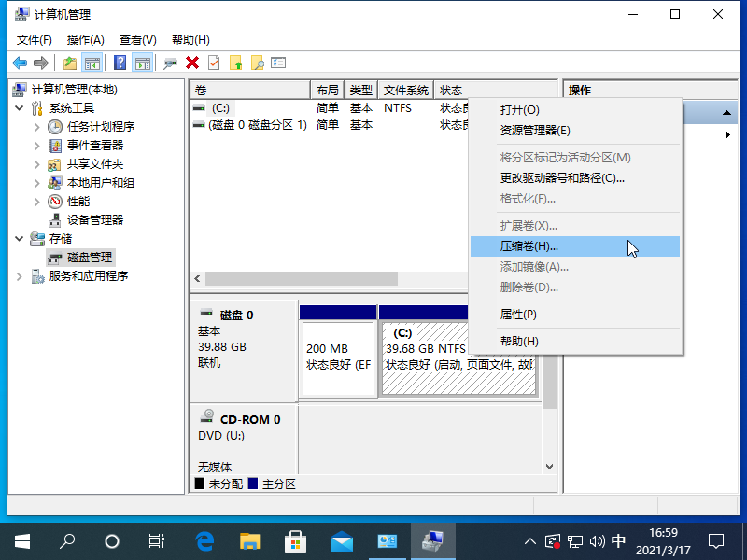Click the up one level folder icon
Screen dimensions: 747x560
70,63
